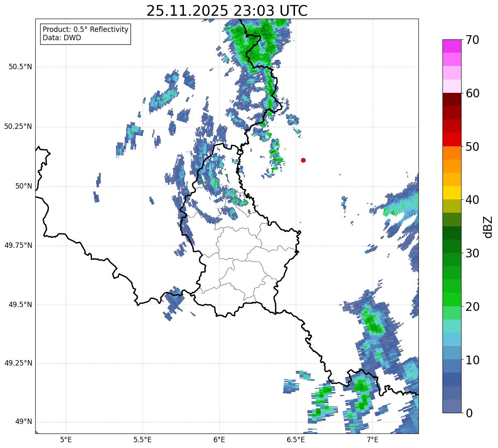498x448 pixels.
Task: Click the Data: DWD label
Action: tap(62, 38)
